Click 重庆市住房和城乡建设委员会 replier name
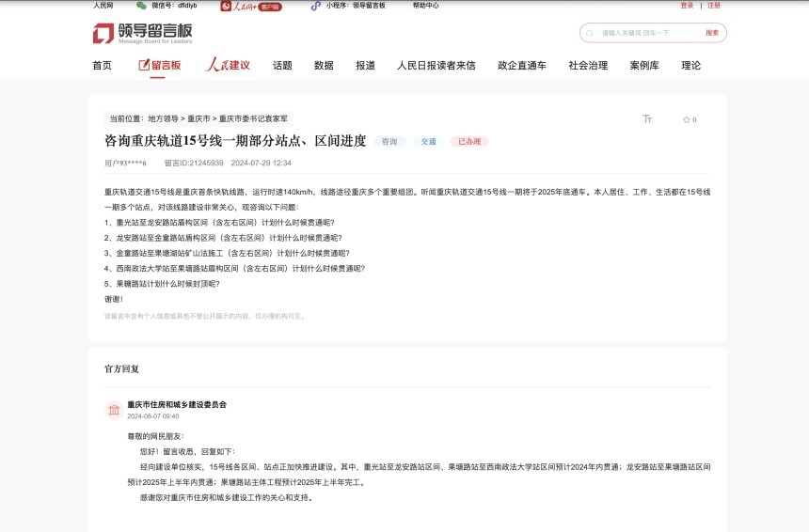This screenshot has height=532, width=809. point(177,405)
